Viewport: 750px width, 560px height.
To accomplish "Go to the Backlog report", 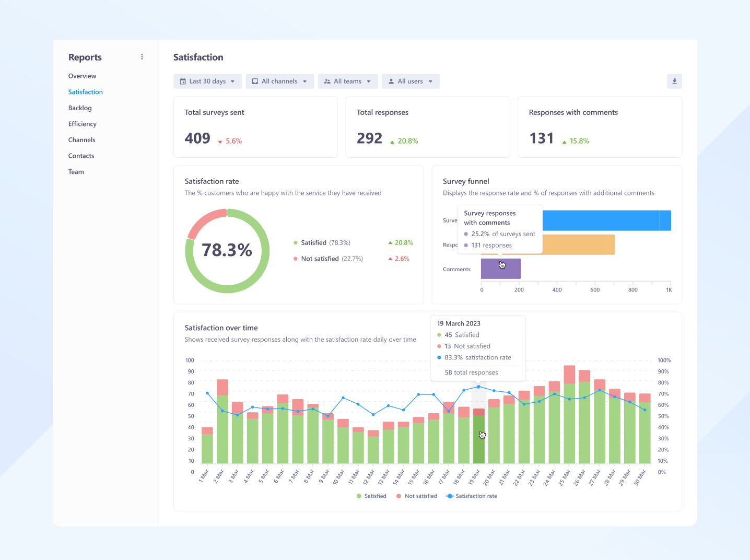I will [80, 108].
